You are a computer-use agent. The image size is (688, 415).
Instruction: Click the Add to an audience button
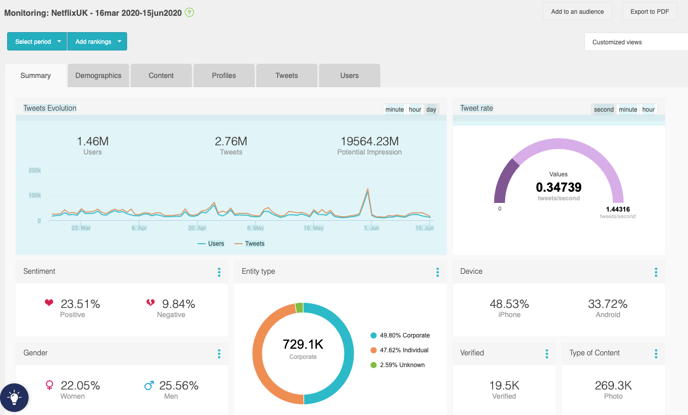(x=577, y=12)
